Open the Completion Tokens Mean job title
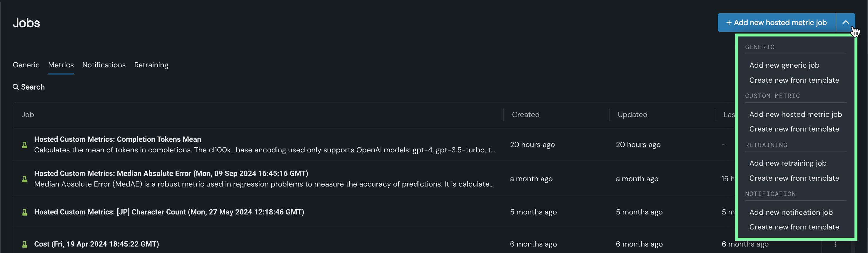This screenshot has height=253, width=868. [117, 139]
